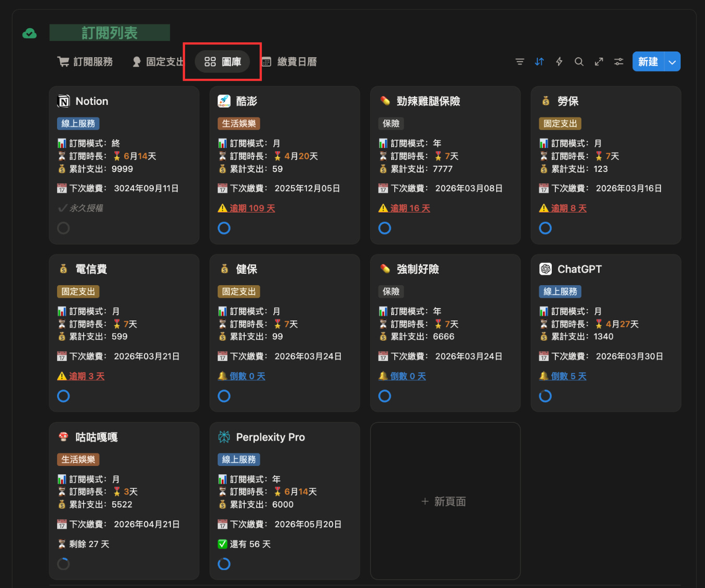Screen dimensions: 705x588
Task: Select the 圖庫 gallery tab
Action: click(x=223, y=62)
